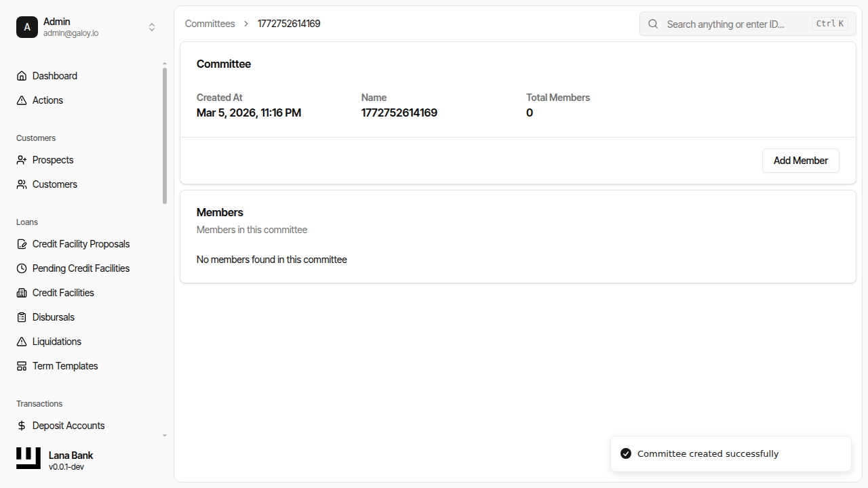Image resolution: width=868 pixels, height=488 pixels.
Task: Dismiss the 'Committee created successfully' toast
Action: (x=730, y=453)
